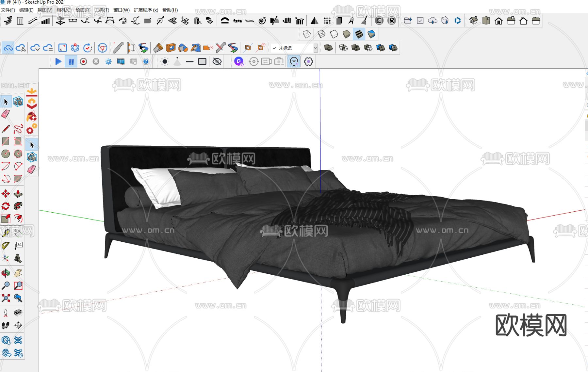588x372 pixels.
Task: Open the 扩展程序 extensions menu
Action: click(x=146, y=10)
